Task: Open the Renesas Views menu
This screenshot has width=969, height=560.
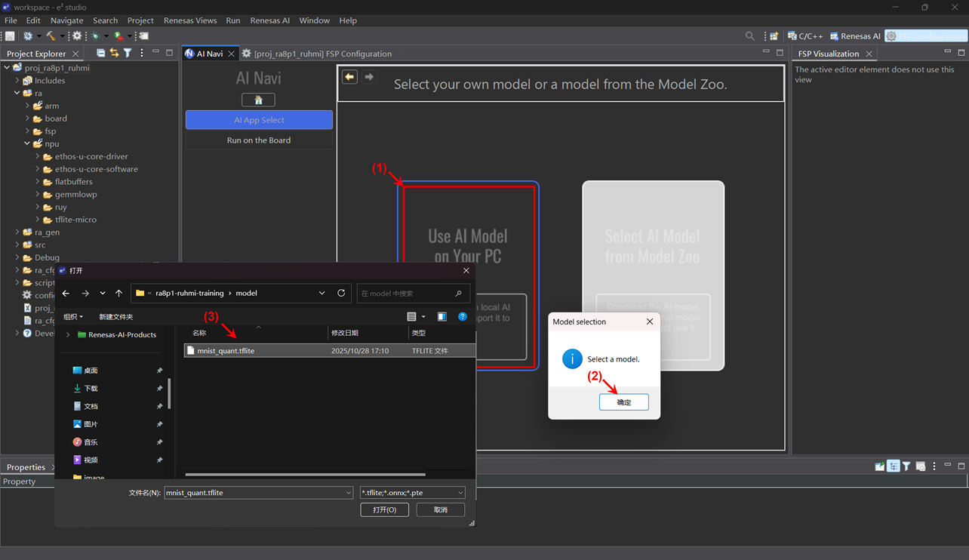Action: [190, 20]
